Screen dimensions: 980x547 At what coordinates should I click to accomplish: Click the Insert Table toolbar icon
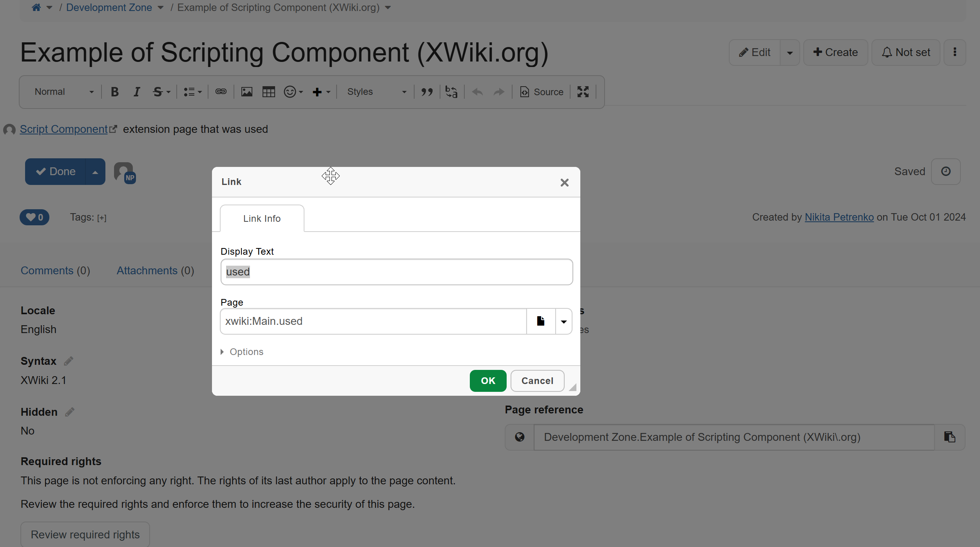[269, 92]
